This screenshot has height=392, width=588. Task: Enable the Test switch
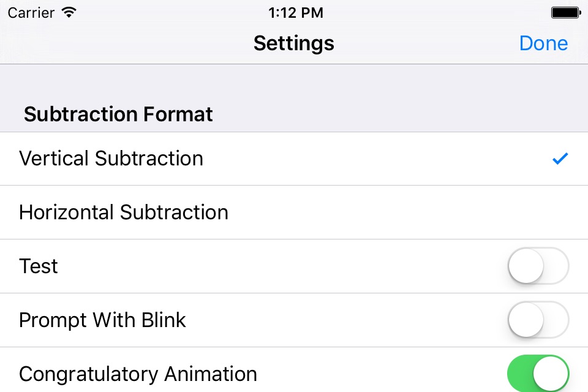point(538,266)
